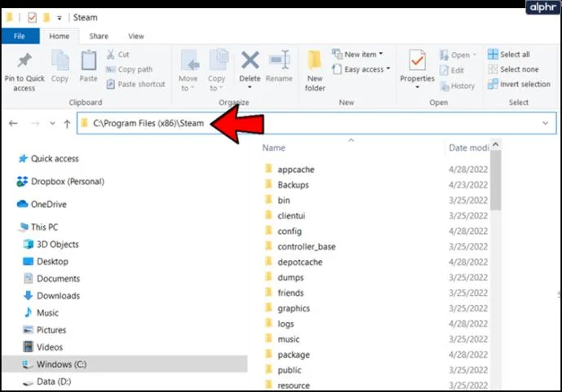Image resolution: width=562 pixels, height=392 pixels.
Task: Click the red X Delete icon
Action: pos(250,59)
